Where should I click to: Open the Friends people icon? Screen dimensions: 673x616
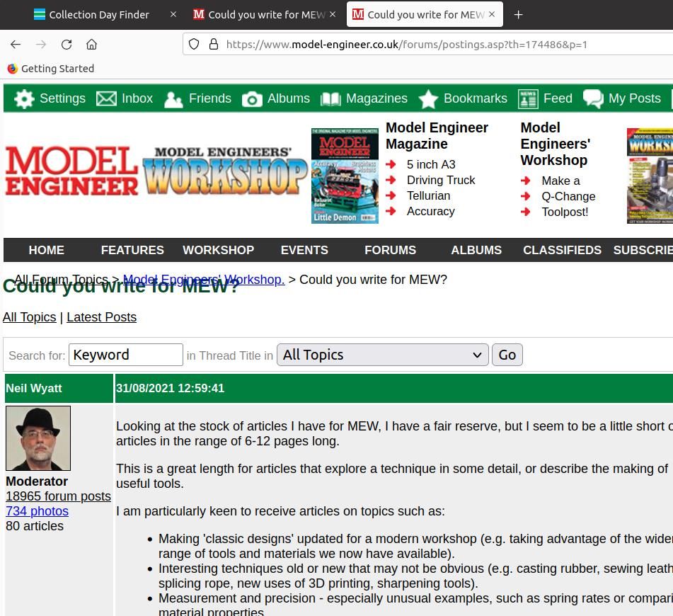click(173, 99)
